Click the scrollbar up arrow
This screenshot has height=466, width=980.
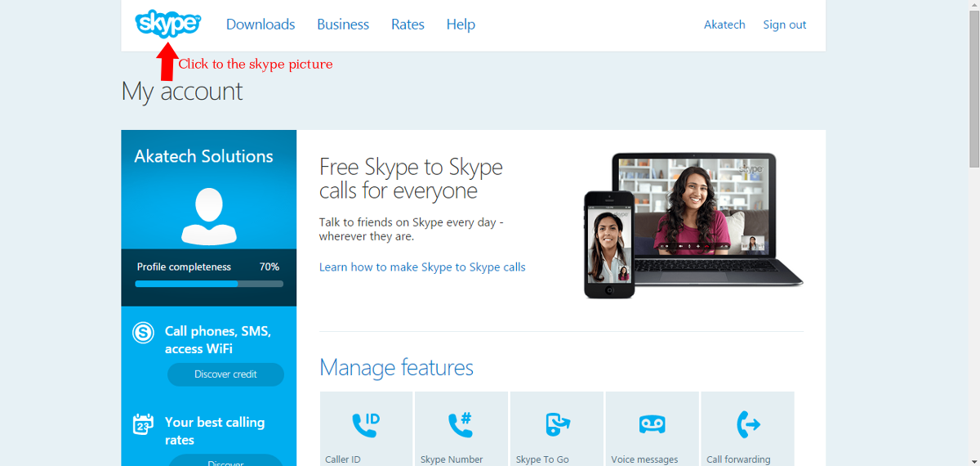(x=973, y=6)
